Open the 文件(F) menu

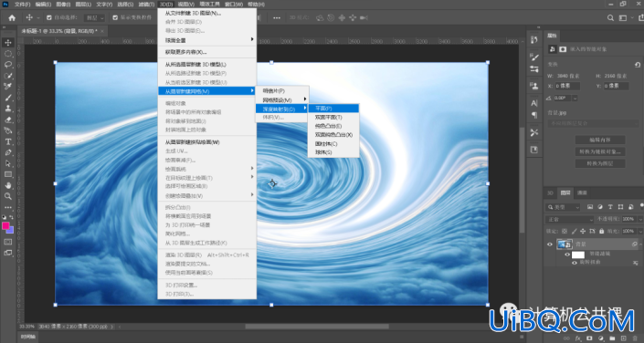[23, 5]
